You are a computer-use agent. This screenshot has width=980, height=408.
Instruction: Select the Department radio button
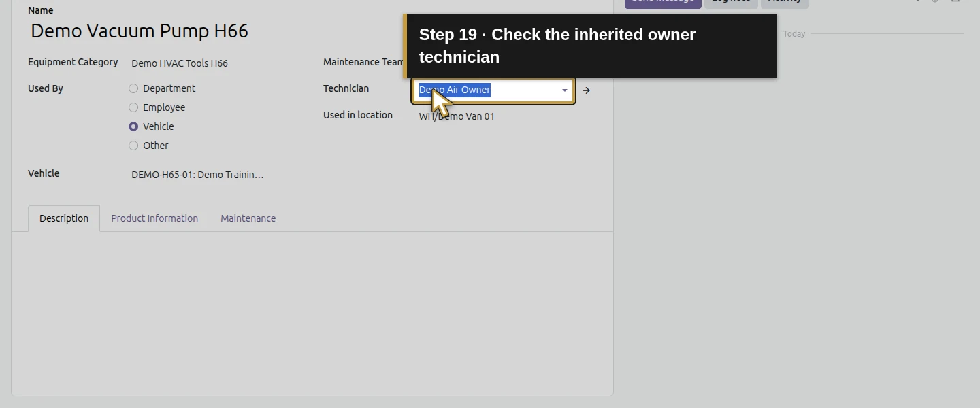[133, 88]
